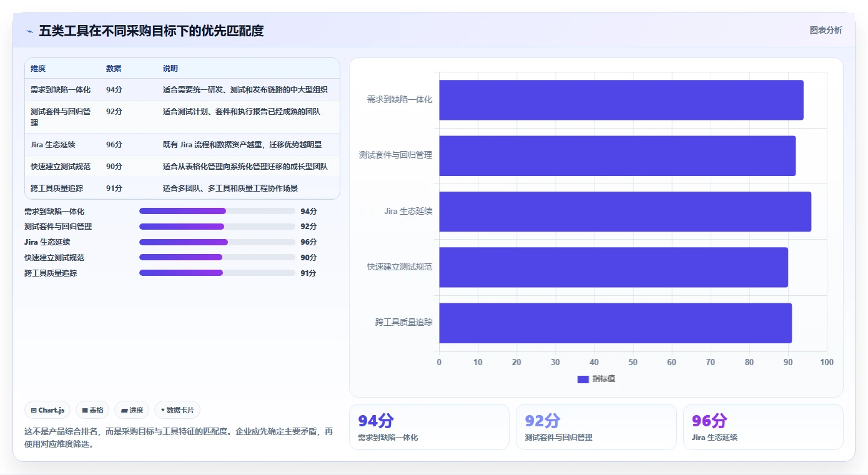Click table row name Jira 生态延续
This screenshot has height=475, width=868.
pos(53,145)
